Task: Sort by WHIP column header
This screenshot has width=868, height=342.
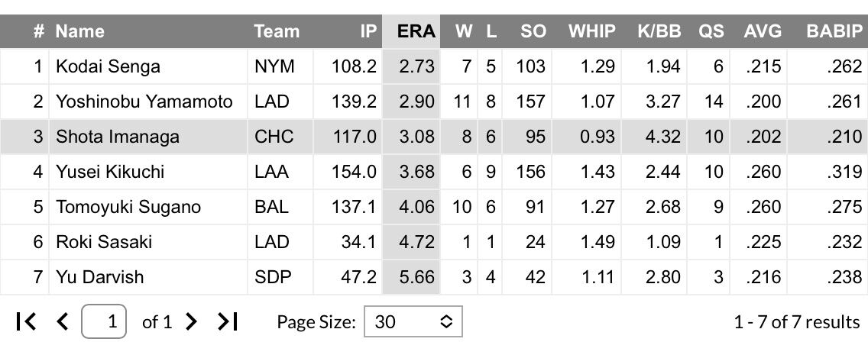Action: click(591, 31)
